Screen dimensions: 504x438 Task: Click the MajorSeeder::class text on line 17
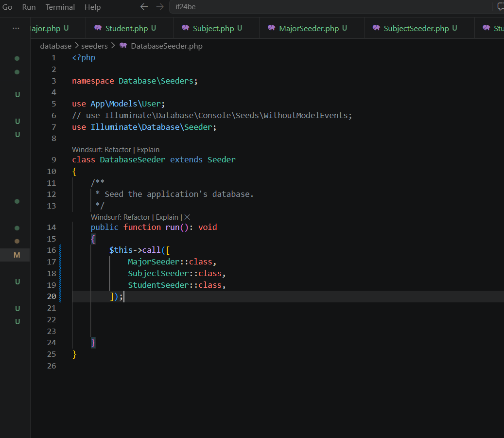coord(170,262)
